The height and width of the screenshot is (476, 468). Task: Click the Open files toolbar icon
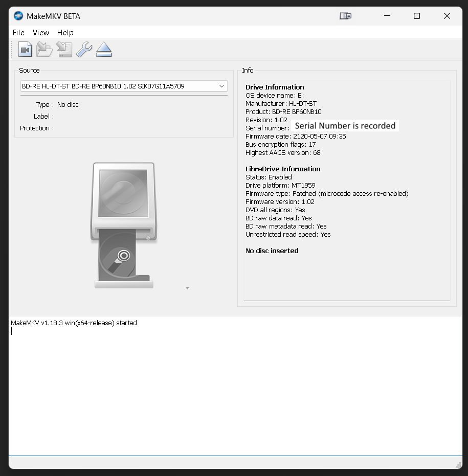(x=25, y=49)
